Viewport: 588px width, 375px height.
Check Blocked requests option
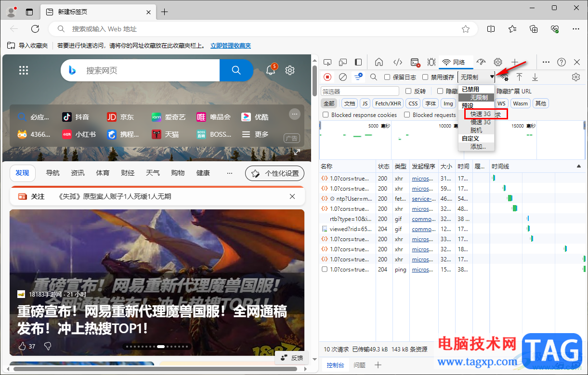coord(407,115)
